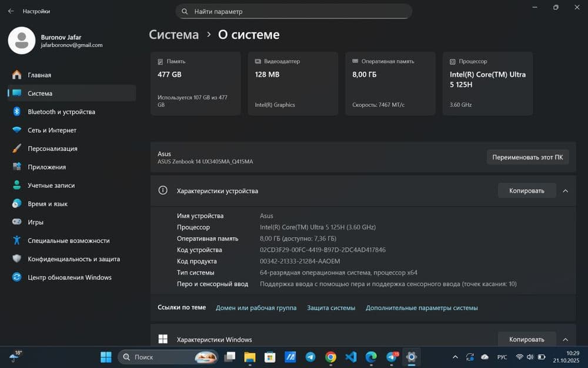Click the 64-разрядная операционная система value

pyautogui.click(x=339, y=273)
